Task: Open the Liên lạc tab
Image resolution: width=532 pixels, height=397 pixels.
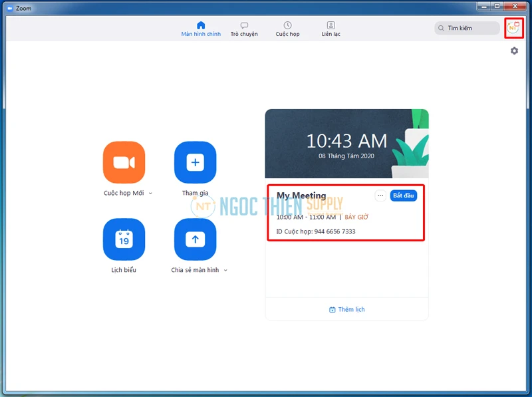Action: [x=331, y=29]
